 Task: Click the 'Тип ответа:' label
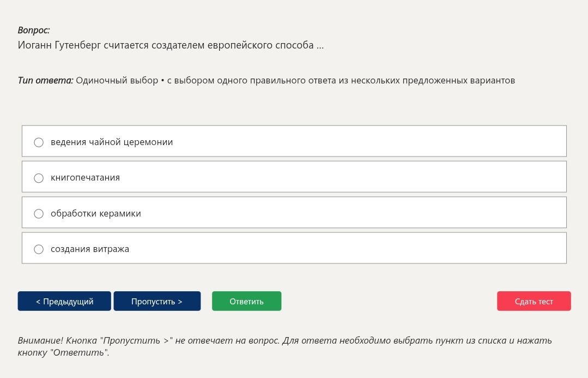(x=45, y=80)
